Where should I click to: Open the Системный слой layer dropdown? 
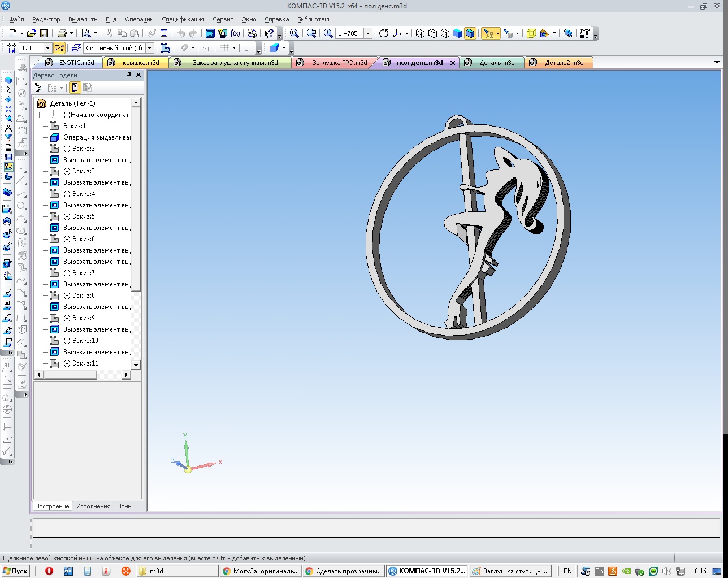(x=150, y=48)
